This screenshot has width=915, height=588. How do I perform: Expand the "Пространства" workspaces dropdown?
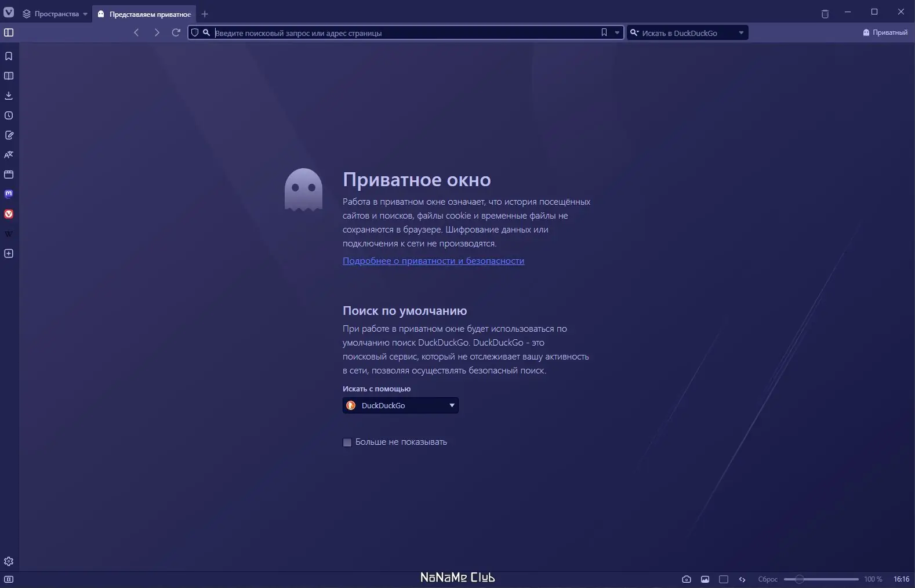[55, 14]
